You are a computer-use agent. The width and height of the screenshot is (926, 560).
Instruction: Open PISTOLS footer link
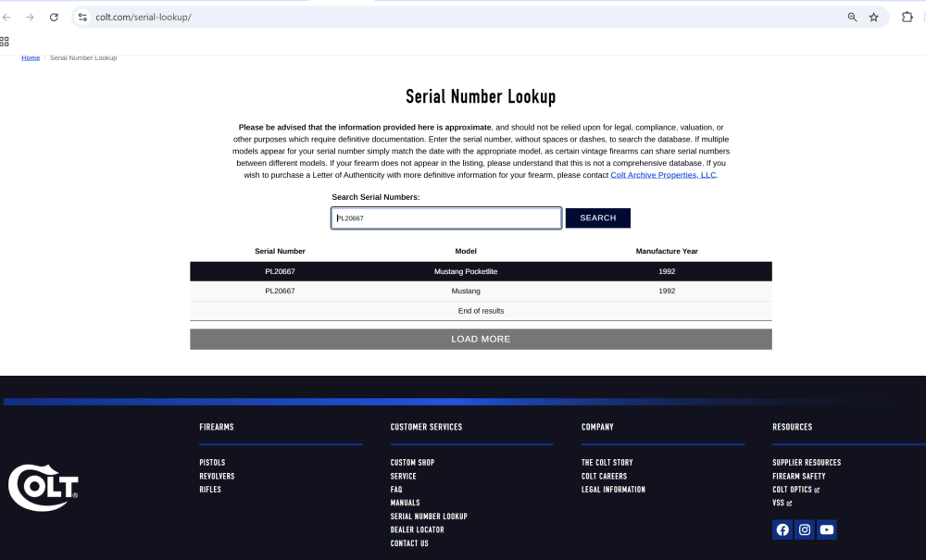[212, 463]
